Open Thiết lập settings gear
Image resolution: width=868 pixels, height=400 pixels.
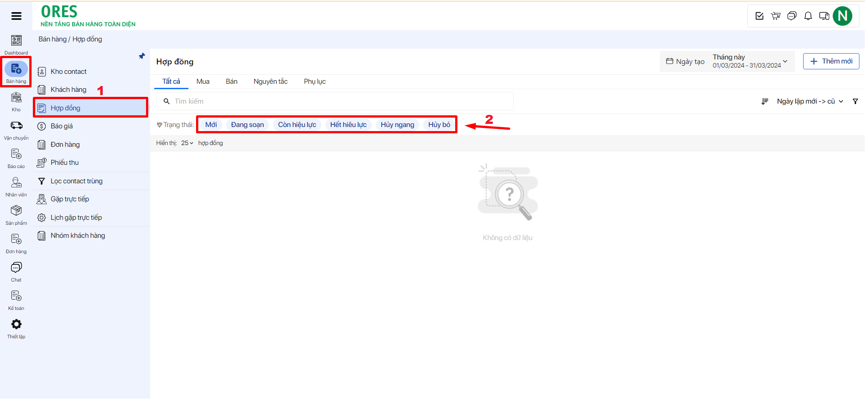pyautogui.click(x=16, y=325)
